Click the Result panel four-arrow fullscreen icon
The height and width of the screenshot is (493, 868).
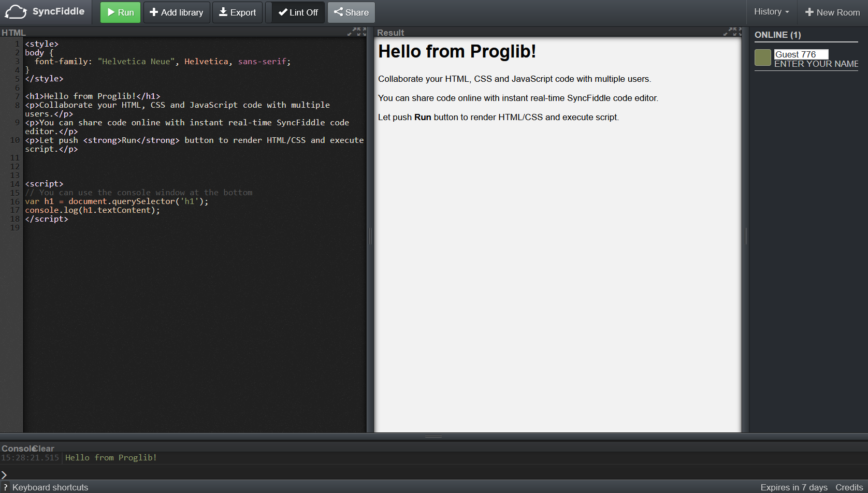coord(737,32)
